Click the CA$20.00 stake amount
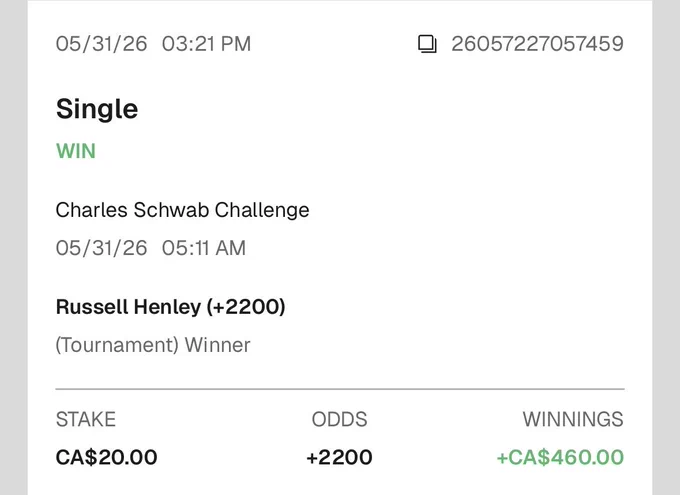This screenshot has width=680, height=495. [107, 457]
